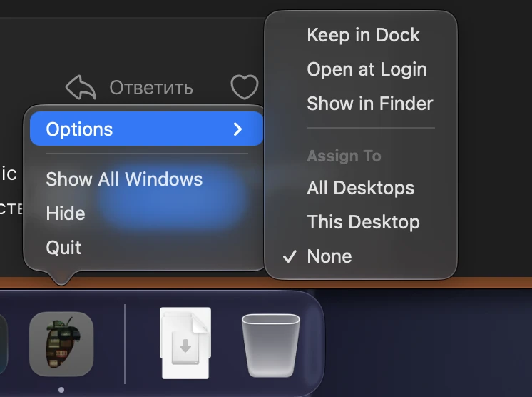Click the Ответить reply link
This screenshot has width=532, height=397.
(151, 88)
